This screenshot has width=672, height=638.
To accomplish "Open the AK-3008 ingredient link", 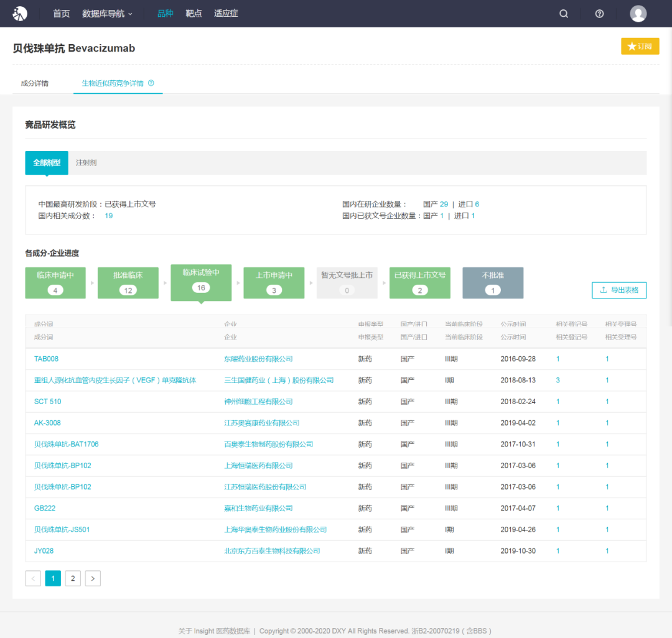I will tap(47, 423).
